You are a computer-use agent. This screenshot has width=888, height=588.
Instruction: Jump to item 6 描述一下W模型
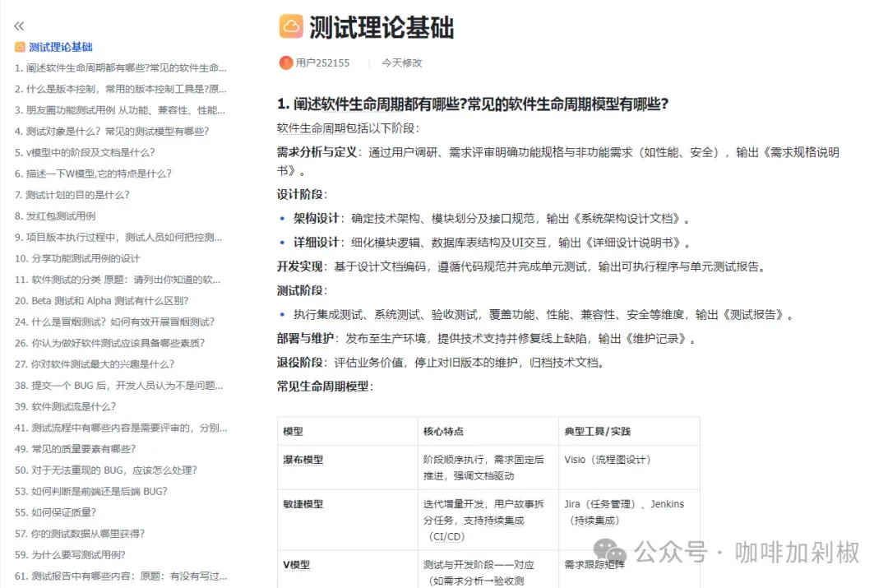pyautogui.click(x=93, y=174)
